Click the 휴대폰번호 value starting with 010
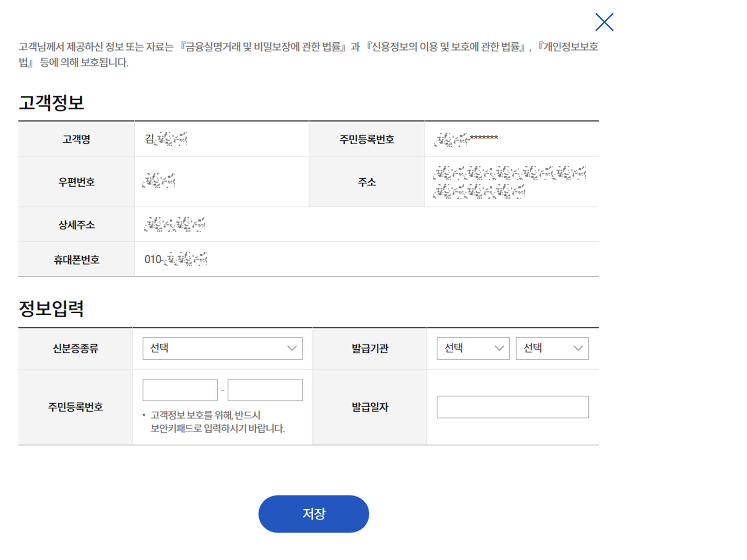The image size is (747, 560). tap(176, 259)
